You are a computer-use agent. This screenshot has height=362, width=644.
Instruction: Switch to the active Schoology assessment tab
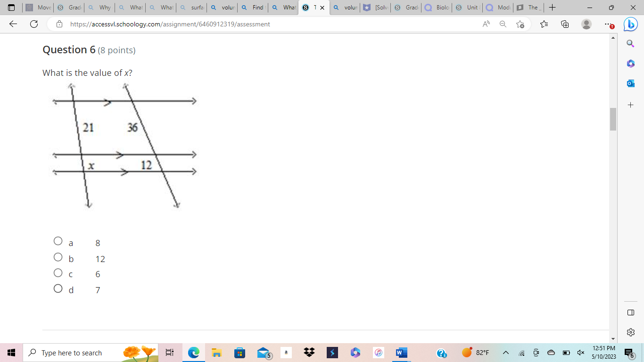pyautogui.click(x=311, y=8)
